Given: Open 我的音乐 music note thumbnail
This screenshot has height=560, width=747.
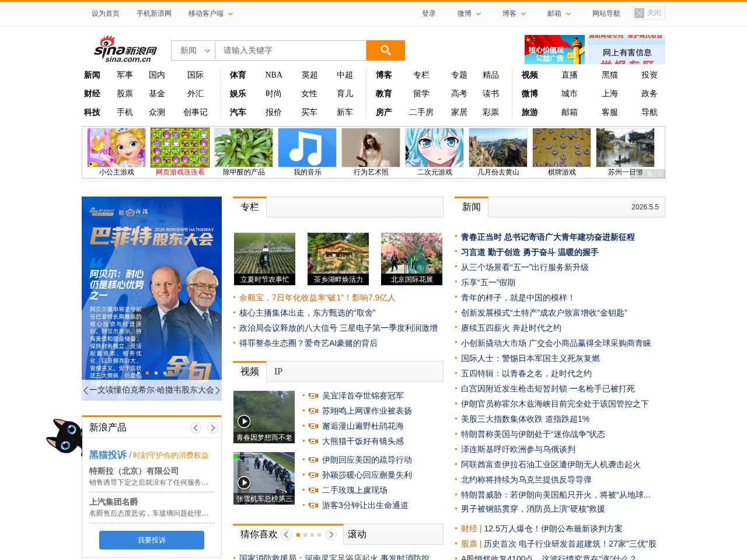Looking at the screenshot, I should tap(307, 148).
